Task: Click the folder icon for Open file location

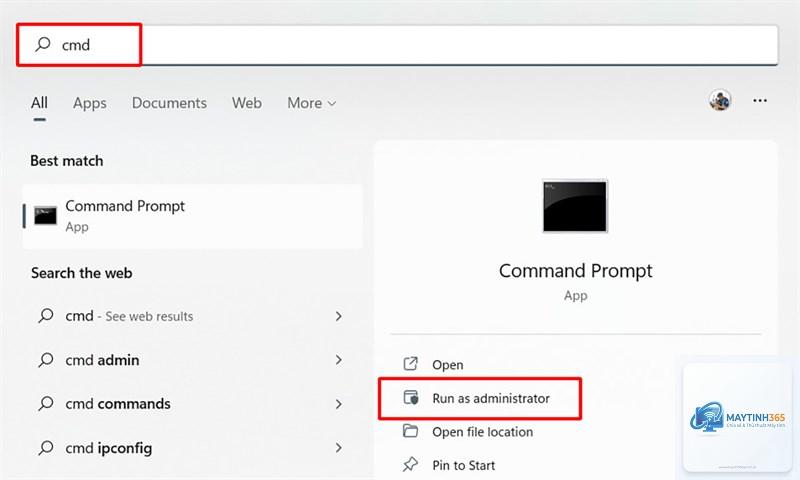Action: pyautogui.click(x=410, y=431)
